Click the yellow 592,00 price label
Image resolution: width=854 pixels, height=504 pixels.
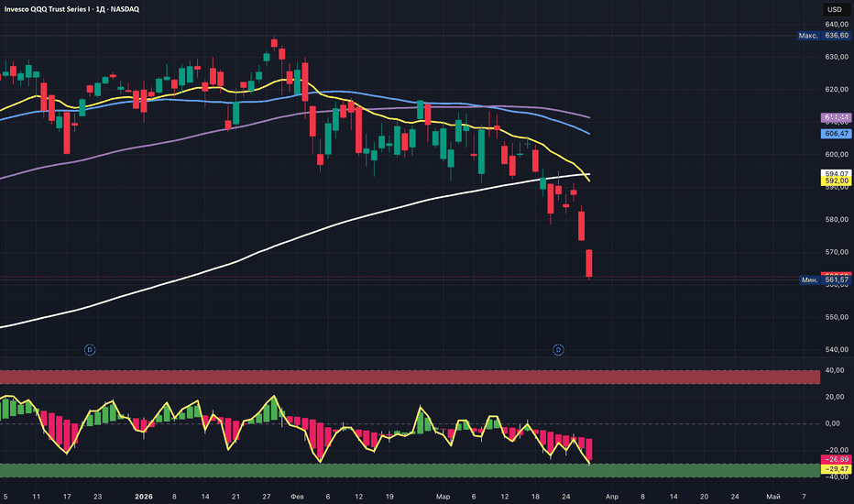(833, 181)
